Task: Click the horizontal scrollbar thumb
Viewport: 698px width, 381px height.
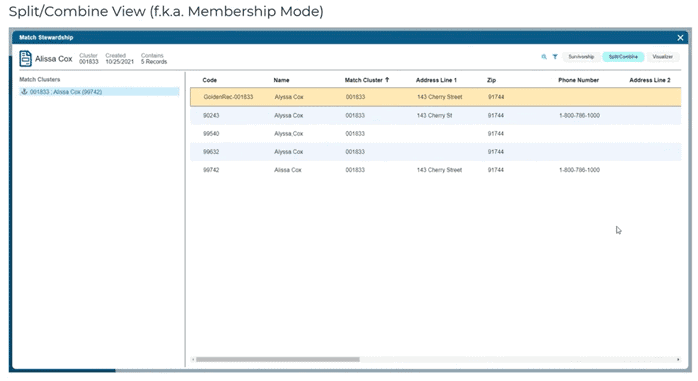Action: pyautogui.click(x=278, y=359)
